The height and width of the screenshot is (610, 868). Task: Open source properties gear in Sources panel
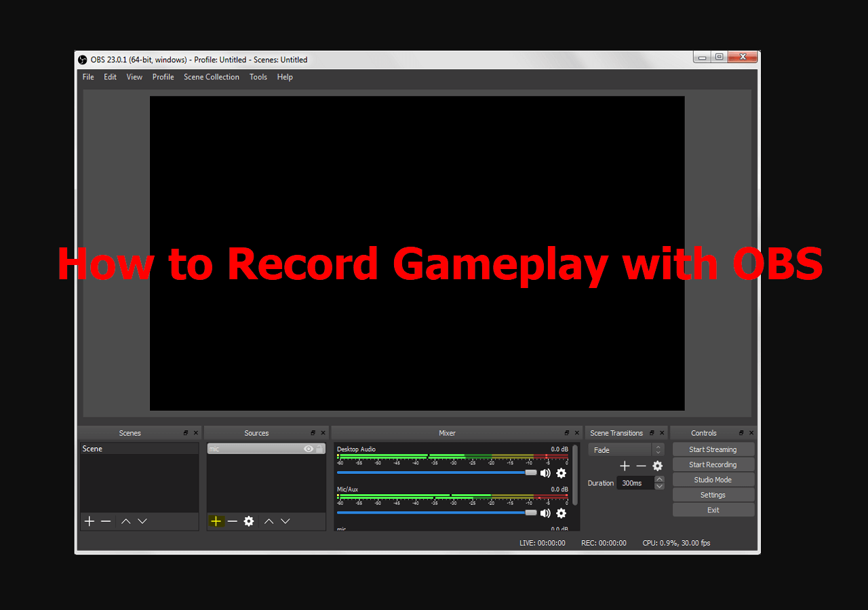[x=249, y=521]
